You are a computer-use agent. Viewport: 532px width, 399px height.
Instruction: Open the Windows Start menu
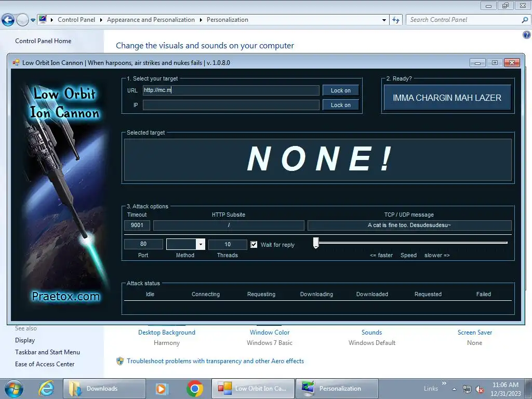click(x=14, y=389)
